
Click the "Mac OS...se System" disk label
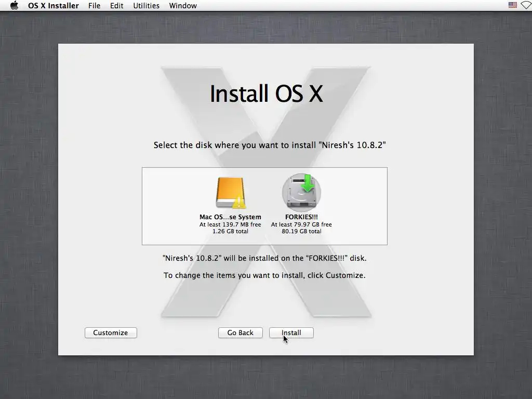(230, 217)
